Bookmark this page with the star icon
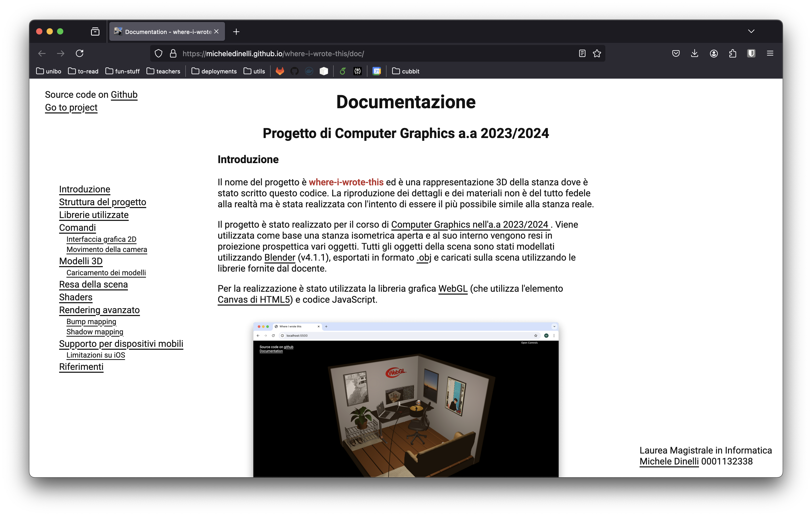Screen dimensions: 812x516 (x=597, y=53)
